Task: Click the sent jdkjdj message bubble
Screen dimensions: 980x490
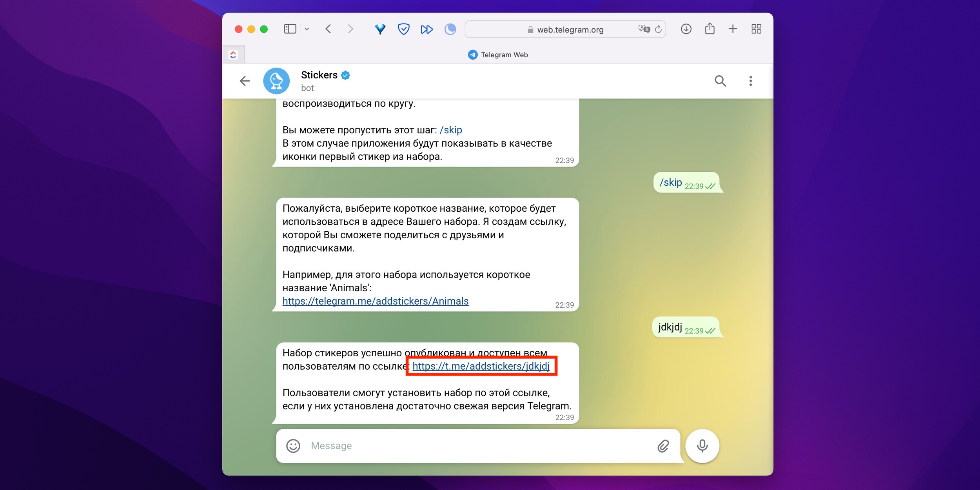Action: (x=688, y=327)
